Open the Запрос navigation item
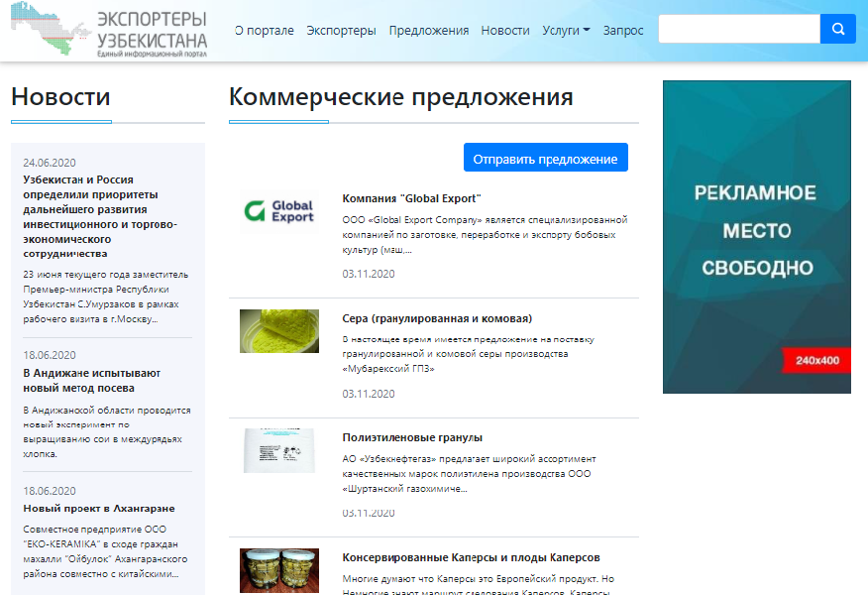 click(x=622, y=31)
